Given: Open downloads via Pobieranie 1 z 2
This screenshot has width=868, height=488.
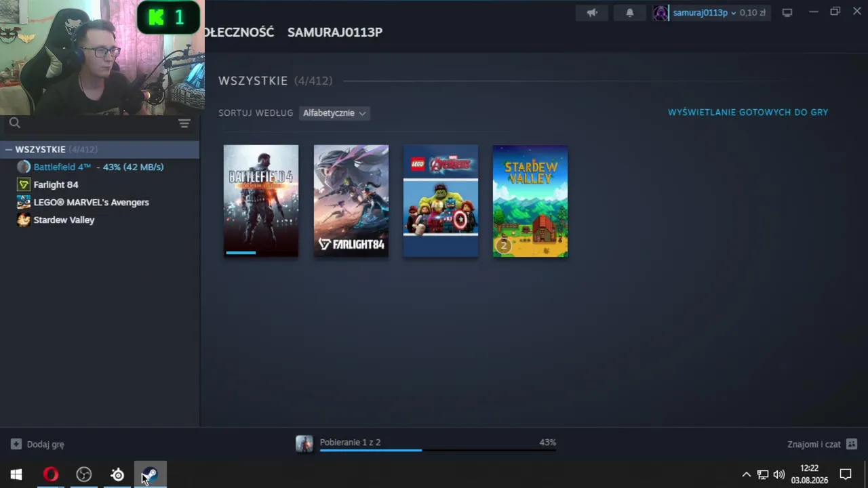Looking at the screenshot, I should coord(350,443).
